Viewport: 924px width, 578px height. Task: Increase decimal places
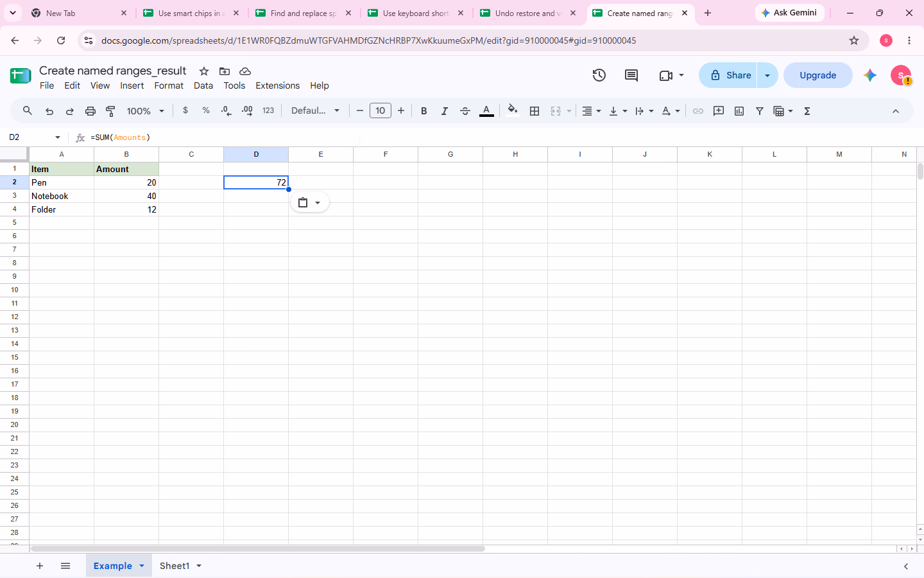(x=247, y=110)
